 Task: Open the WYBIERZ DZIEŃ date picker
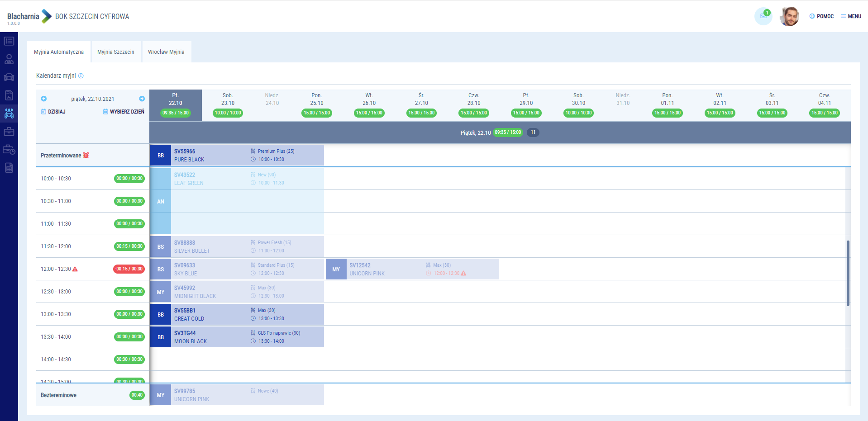124,112
